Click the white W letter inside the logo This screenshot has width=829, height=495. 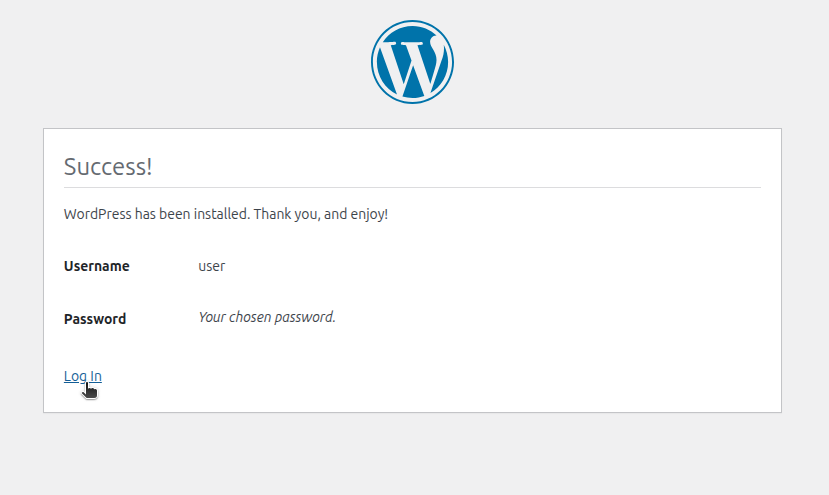(x=412, y=66)
